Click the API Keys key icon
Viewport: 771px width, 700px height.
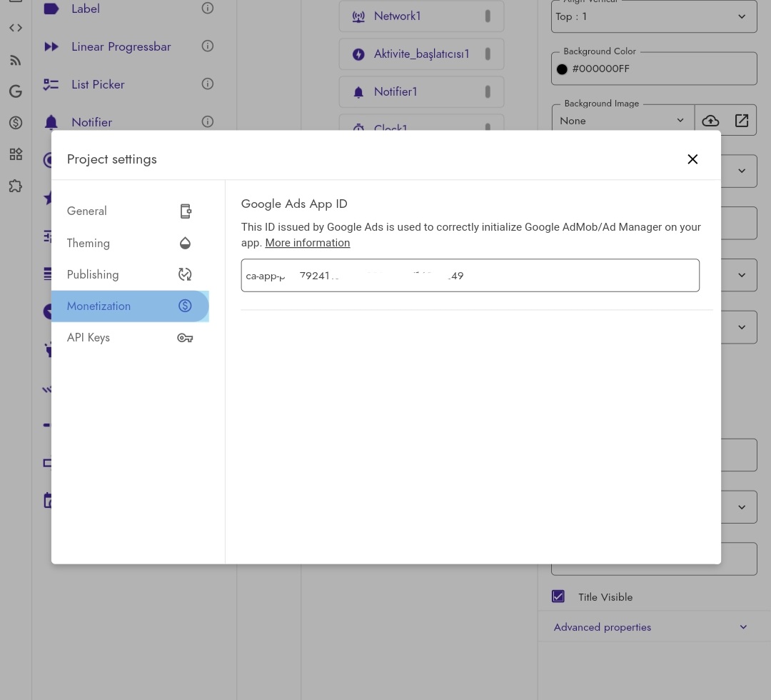point(185,338)
